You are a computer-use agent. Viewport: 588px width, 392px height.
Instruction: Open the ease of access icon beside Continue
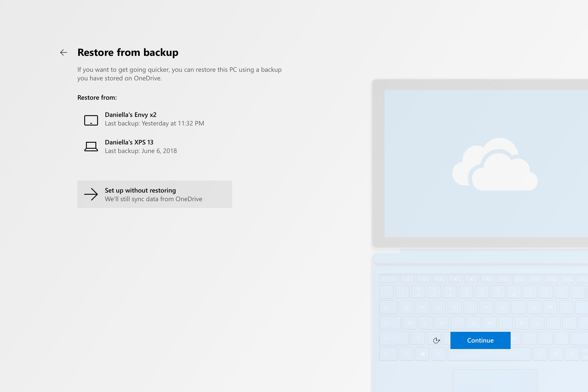[x=436, y=340]
